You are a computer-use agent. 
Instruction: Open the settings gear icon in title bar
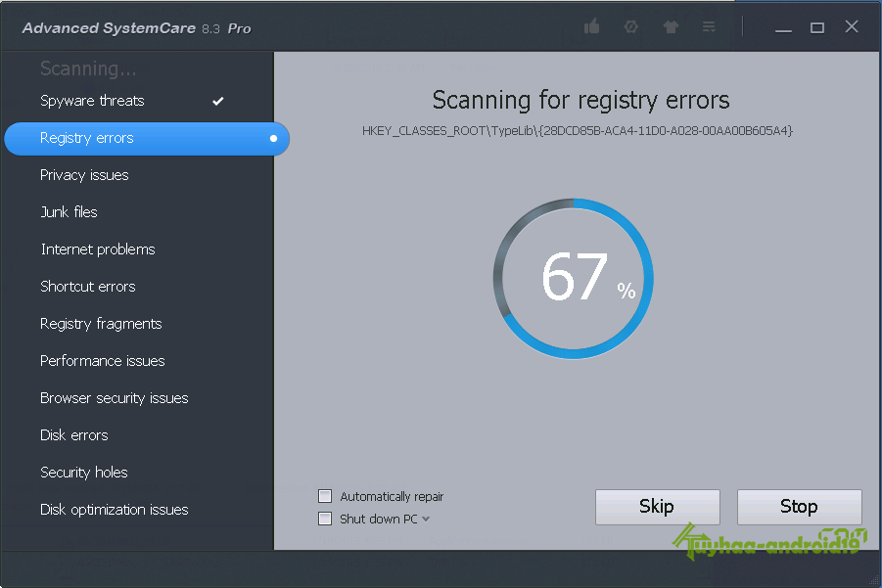click(631, 26)
